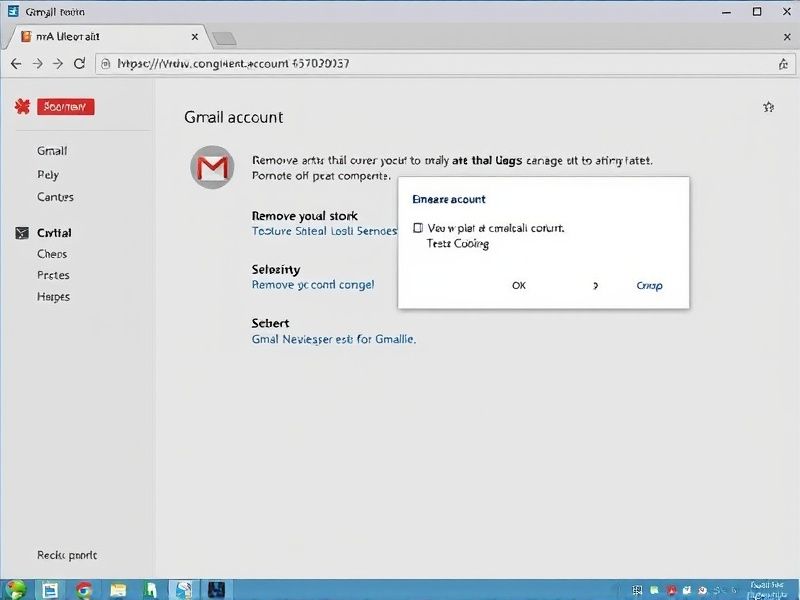This screenshot has width=800, height=600.
Task: Click the dark blue taskbar app icon
Action: (217, 590)
